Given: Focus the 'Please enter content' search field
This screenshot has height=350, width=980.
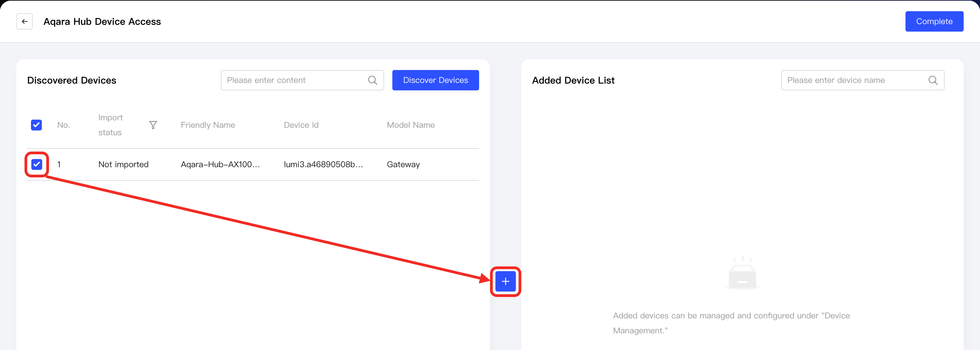Looking at the screenshot, I should 302,80.
